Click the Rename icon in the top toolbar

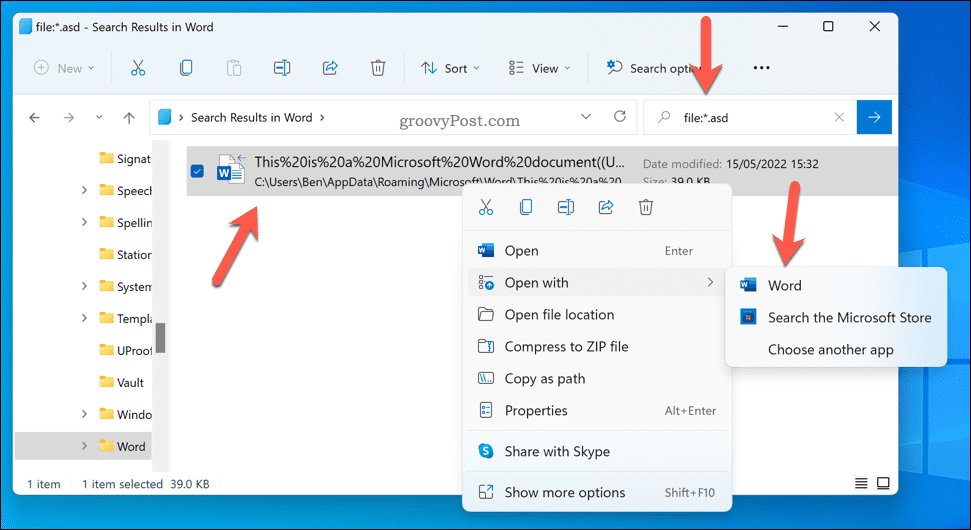(x=282, y=68)
